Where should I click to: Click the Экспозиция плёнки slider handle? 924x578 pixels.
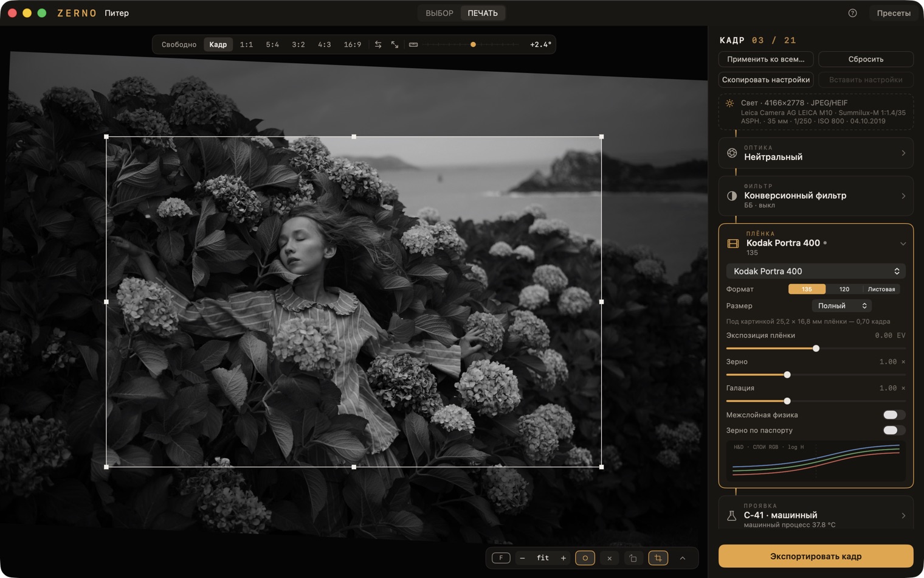pos(816,349)
